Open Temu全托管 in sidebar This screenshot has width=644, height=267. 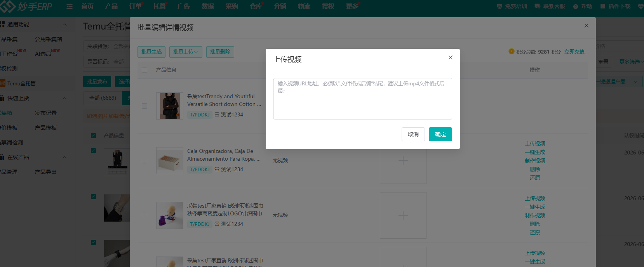[x=21, y=83]
